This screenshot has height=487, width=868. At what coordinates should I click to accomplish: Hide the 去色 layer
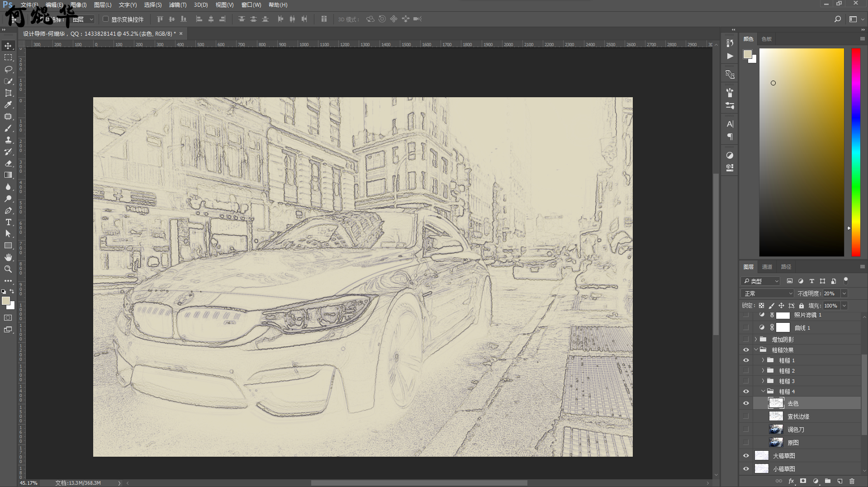tap(746, 403)
